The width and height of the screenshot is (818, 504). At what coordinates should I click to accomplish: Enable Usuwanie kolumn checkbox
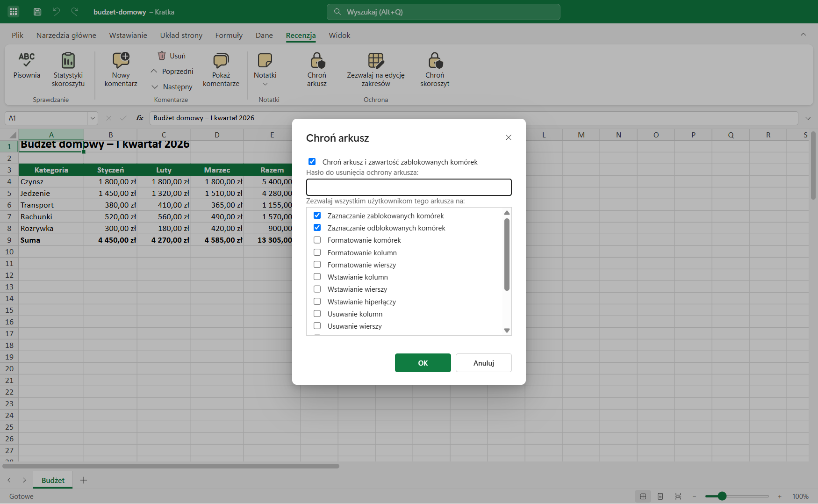[x=317, y=314]
